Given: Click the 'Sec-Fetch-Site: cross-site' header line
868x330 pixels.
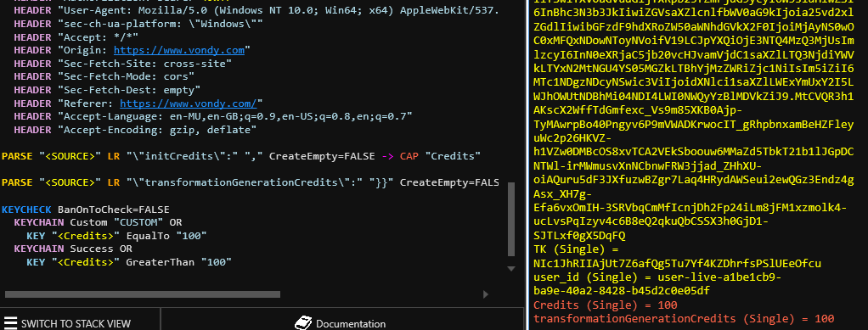Looking at the screenshot, I should coord(122,64).
